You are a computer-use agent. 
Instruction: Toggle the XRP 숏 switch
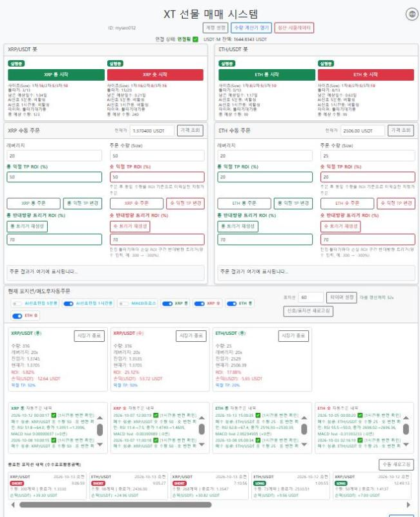pyautogui.click(x=200, y=304)
